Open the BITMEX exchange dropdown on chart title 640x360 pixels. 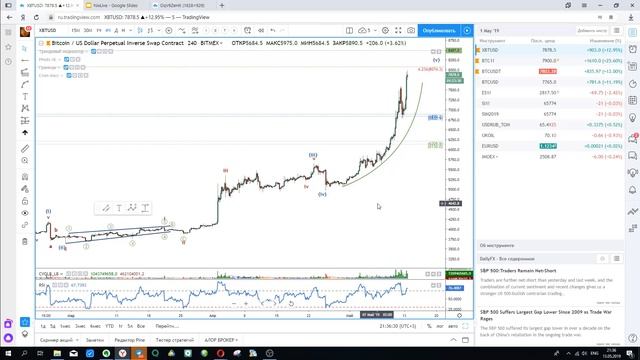coord(211,43)
